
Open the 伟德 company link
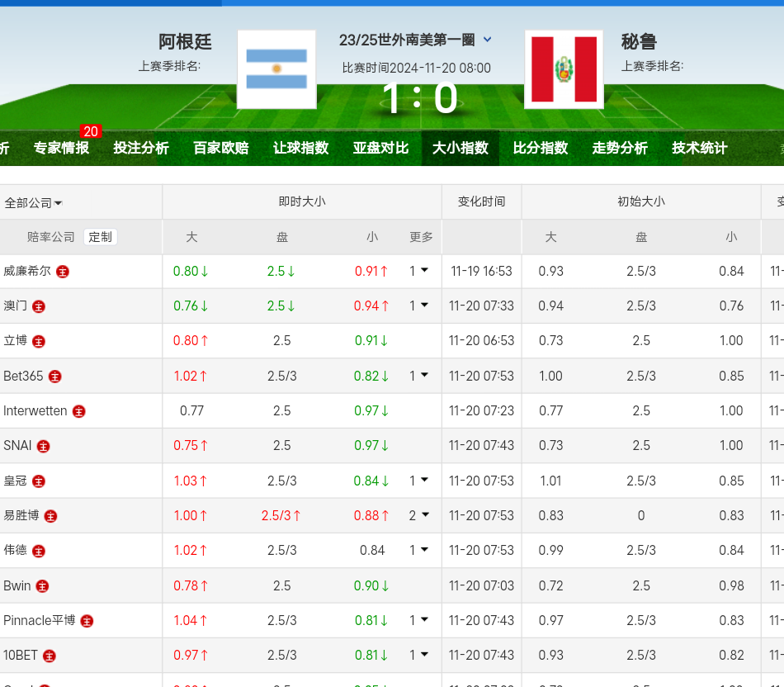coord(15,551)
